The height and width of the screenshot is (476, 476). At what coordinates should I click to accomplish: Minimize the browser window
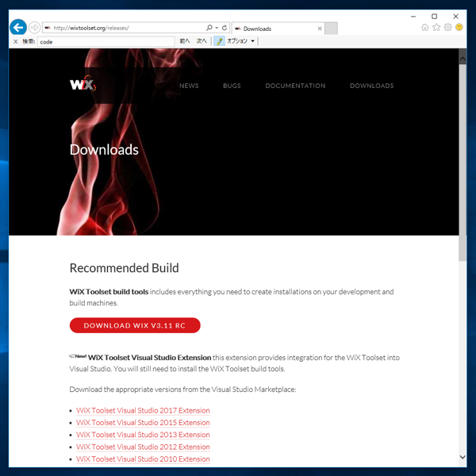tap(413, 17)
